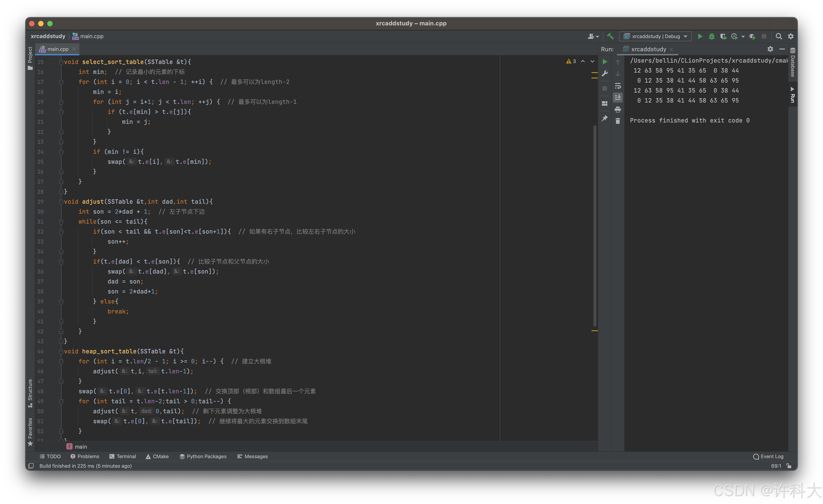Viewport: 823px width, 504px height.
Task: Collapse the select_sort_table function fold marker
Action: tap(61, 62)
